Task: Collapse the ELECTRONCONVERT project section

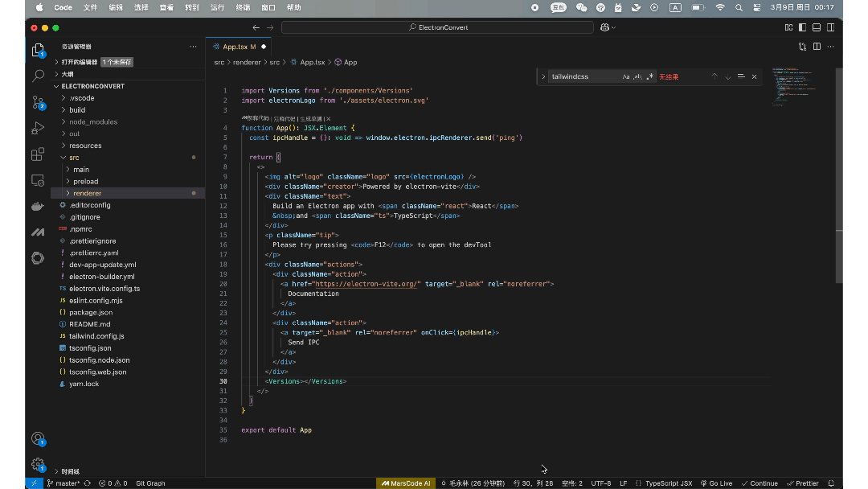Action: click(56, 86)
